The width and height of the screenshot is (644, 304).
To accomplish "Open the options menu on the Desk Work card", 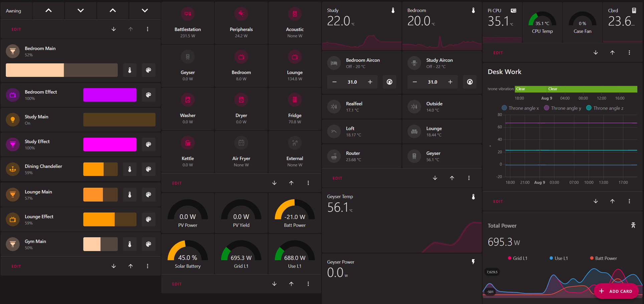I will click(629, 201).
